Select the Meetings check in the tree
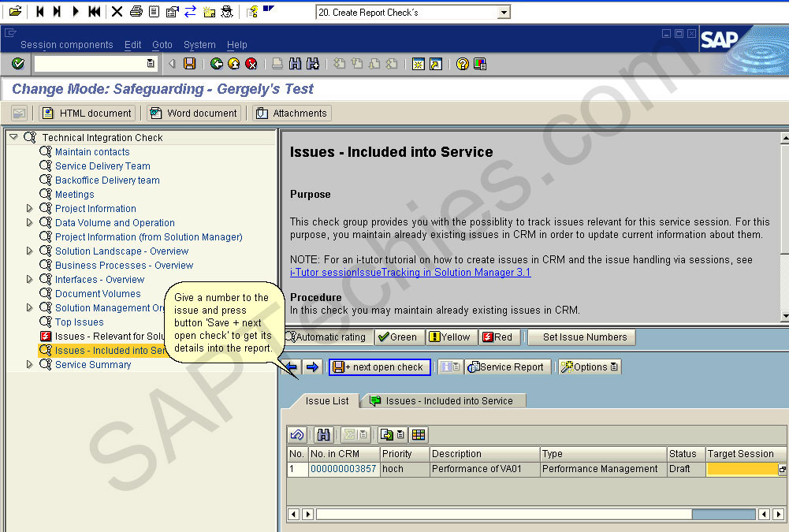Screen dimensions: 789x532 point(74,194)
